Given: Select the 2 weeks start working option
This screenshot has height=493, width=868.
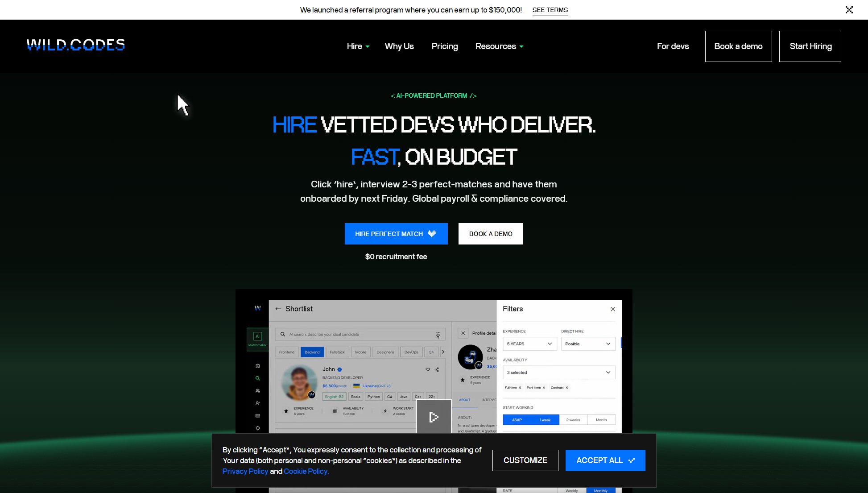Looking at the screenshot, I should tap(573, 420).
